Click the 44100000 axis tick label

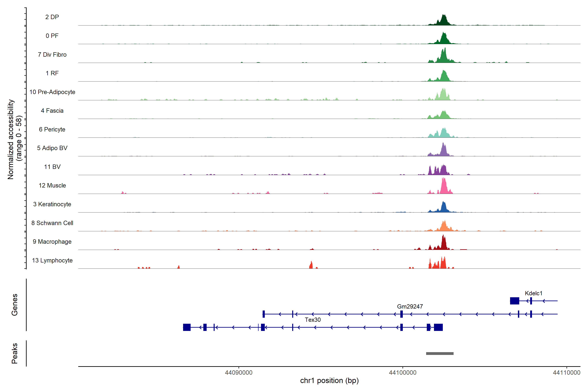coord(402,373)
